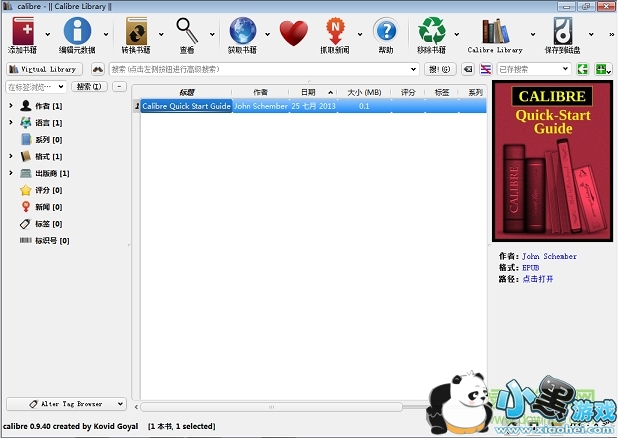Open the saved searches (已存搜索) combo box
This screenshot has width=618, height=438.
(x=533, y=69)
